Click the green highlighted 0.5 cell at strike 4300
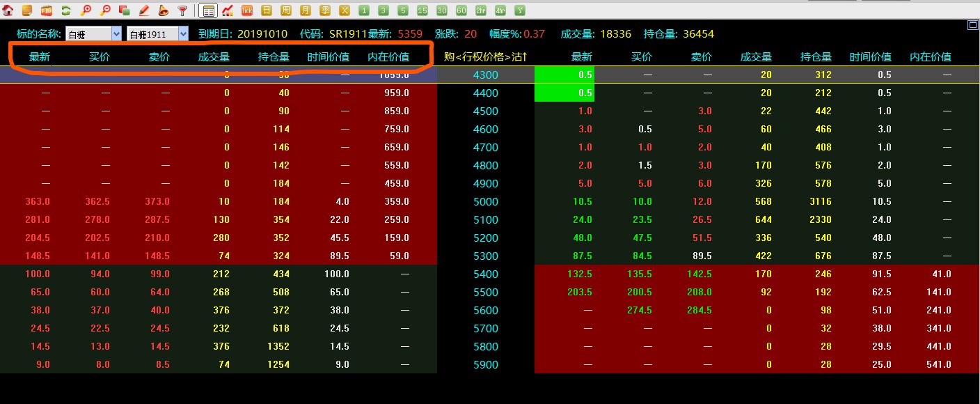980x404 pixels. click(x=564, y=75)
